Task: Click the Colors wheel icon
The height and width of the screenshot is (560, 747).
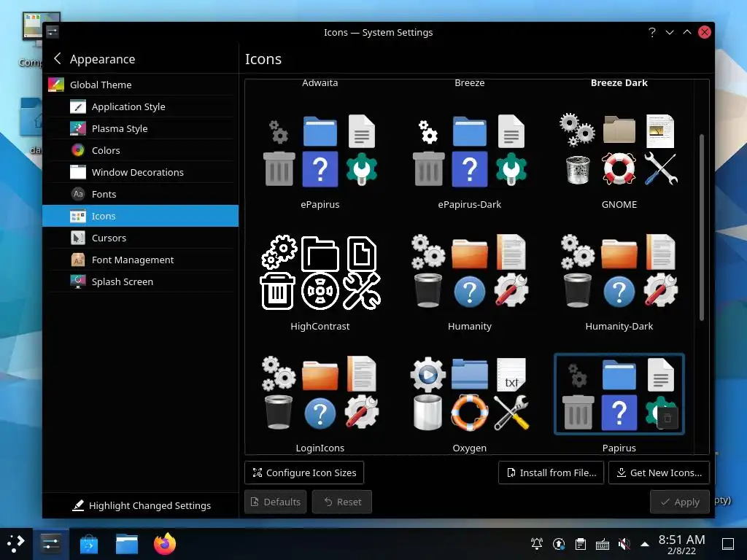Action: tap(77, 150)
